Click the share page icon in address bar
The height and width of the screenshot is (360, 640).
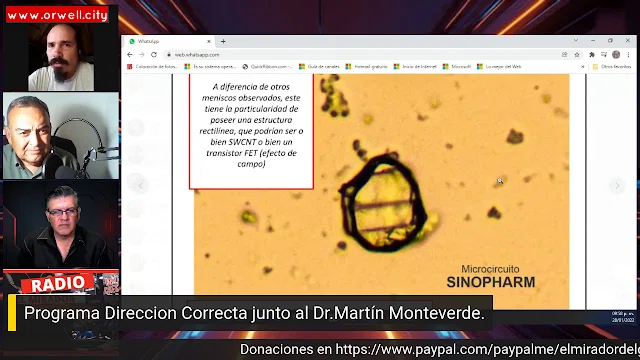pyautogui.click(x=564, y=55)
